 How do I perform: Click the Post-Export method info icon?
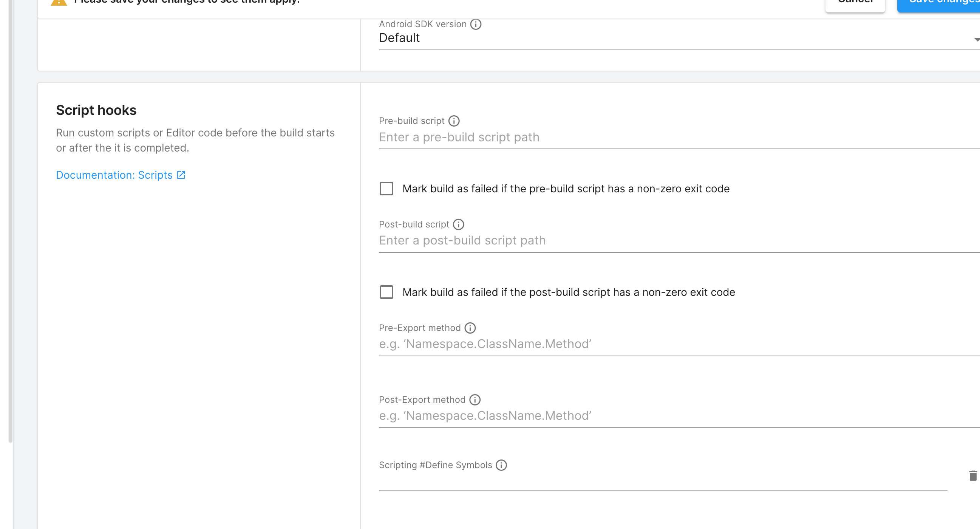click(x=475, y=400)
